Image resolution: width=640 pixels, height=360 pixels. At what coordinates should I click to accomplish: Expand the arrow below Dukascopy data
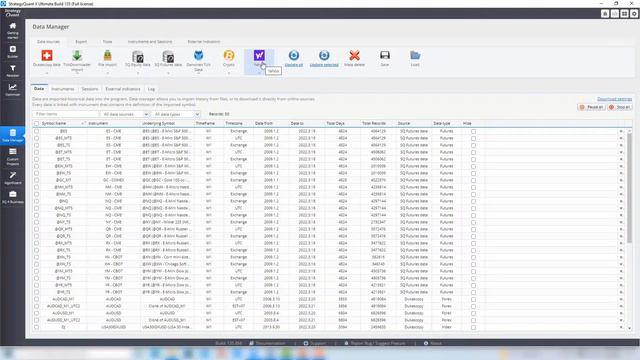47,73
